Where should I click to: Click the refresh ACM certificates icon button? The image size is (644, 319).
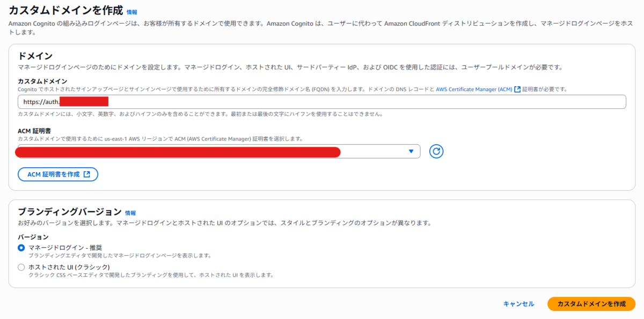(436, 152)
